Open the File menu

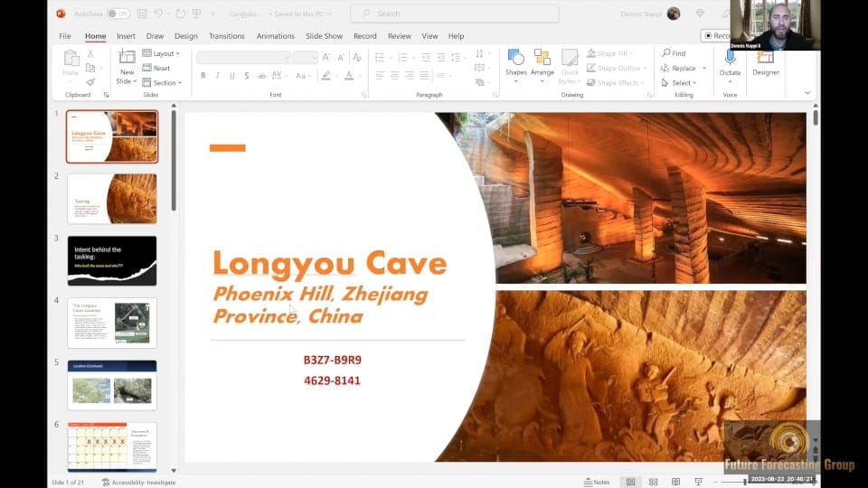(65, 36)
